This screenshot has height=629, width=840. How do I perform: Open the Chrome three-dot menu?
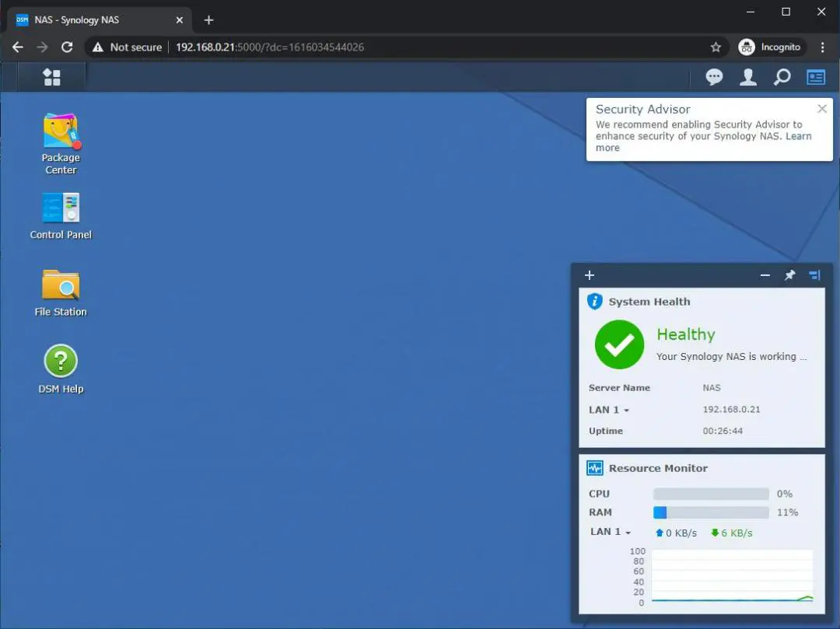click(822, 47)
